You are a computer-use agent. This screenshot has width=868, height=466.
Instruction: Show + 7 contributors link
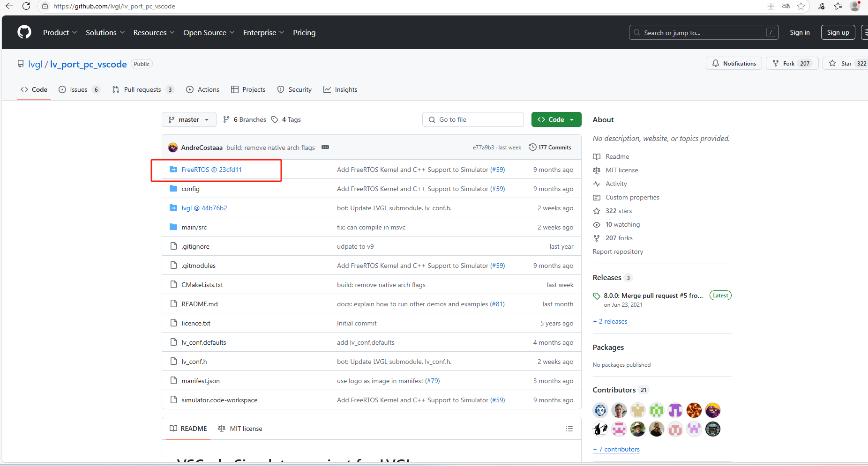[x=616, y=449]
